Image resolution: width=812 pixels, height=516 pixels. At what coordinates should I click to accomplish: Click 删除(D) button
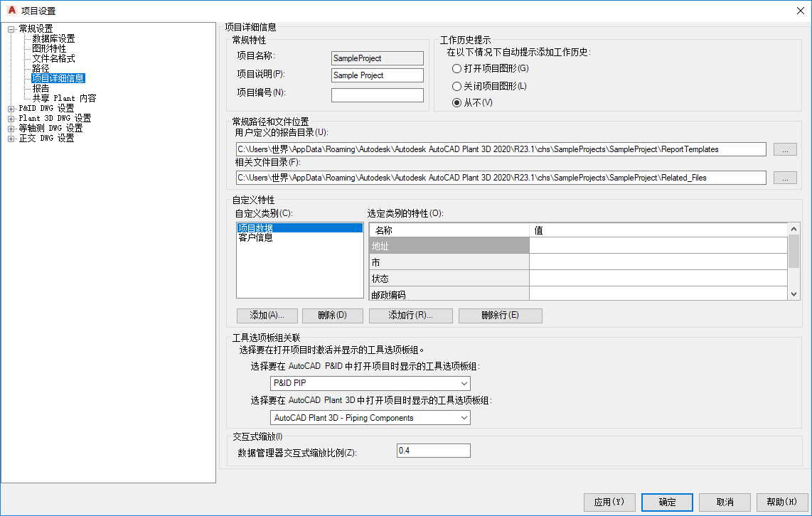pos(333,315)
